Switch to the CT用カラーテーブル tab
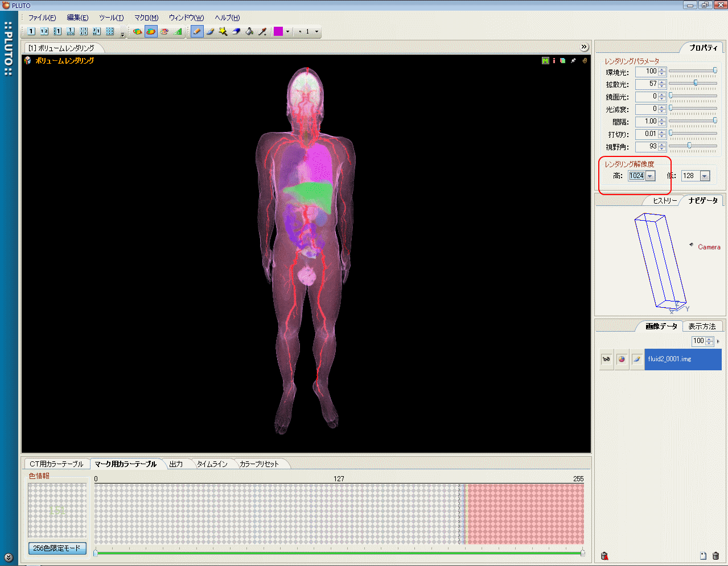The image size is (728, 566). [x=56, y=464]
